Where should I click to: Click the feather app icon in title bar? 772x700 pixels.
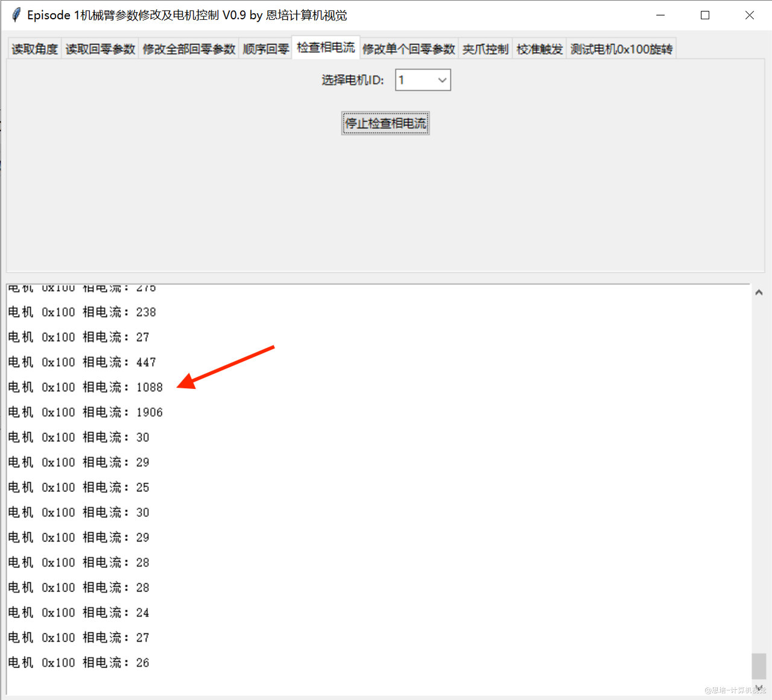(x=16, y=15)
